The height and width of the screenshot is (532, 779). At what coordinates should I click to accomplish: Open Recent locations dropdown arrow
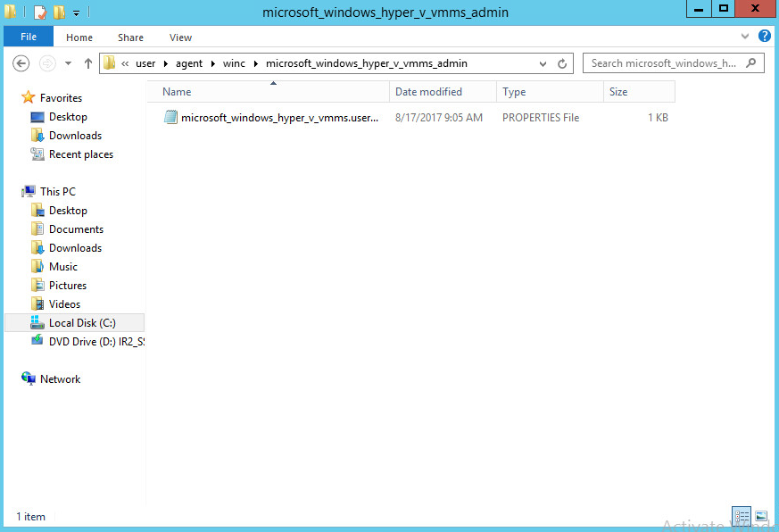(68, 64)
